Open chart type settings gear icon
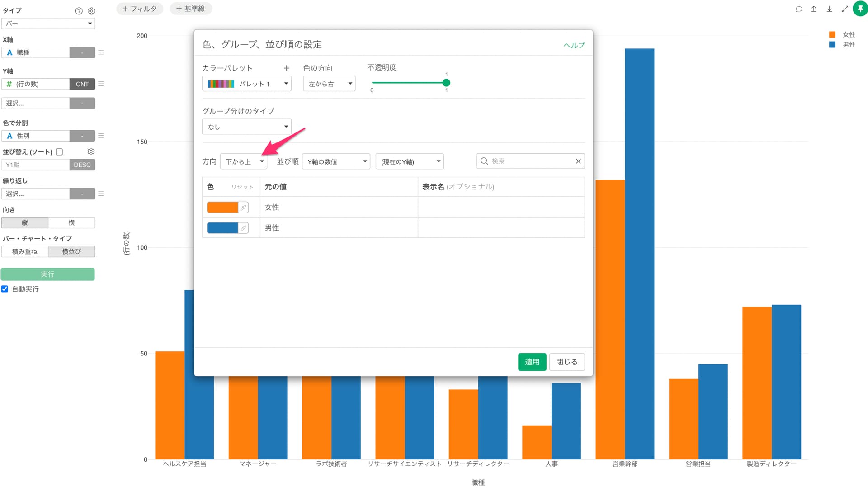Viewport: 868px width, 492px height. point(92,11)
